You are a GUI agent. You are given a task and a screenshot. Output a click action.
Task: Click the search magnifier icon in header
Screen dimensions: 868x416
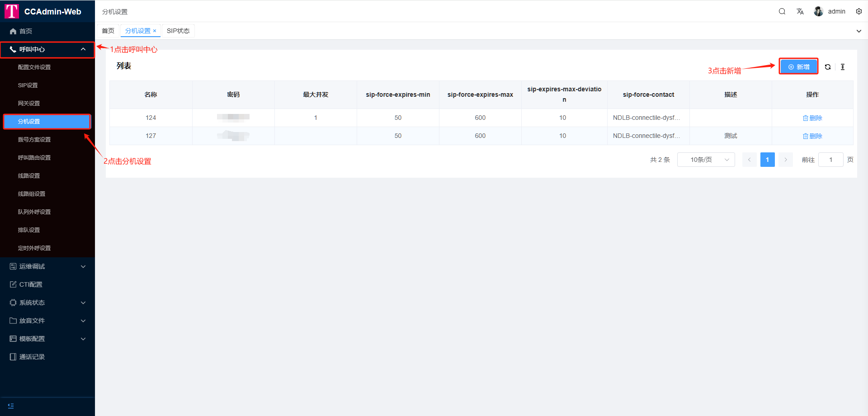point(782,11)
